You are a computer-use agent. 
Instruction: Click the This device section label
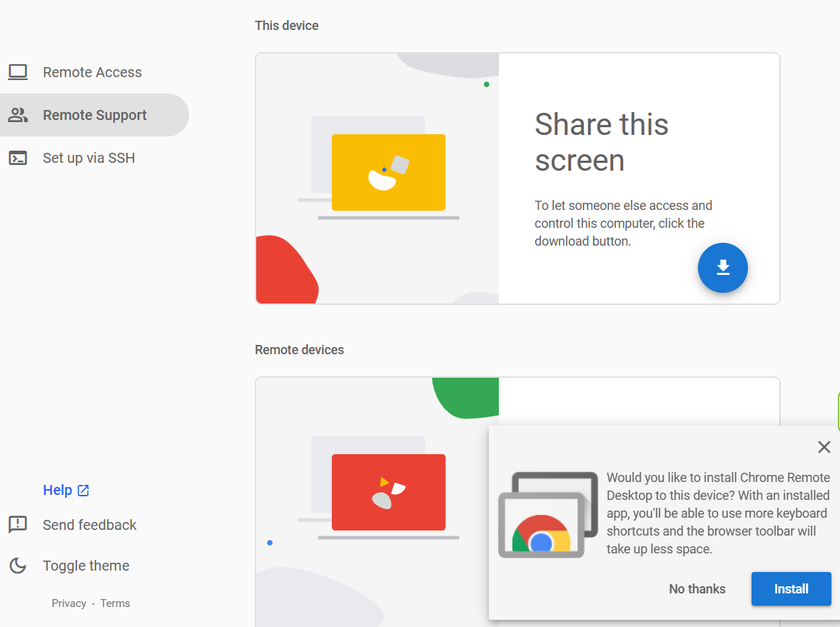(287, 26)
